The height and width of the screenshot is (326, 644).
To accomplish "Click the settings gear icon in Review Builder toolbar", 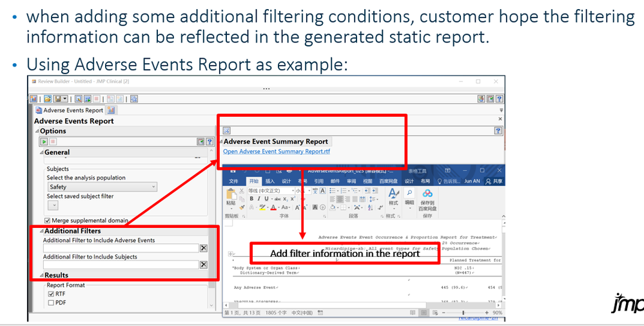I will pyautogui.click(x=134, y=99).
